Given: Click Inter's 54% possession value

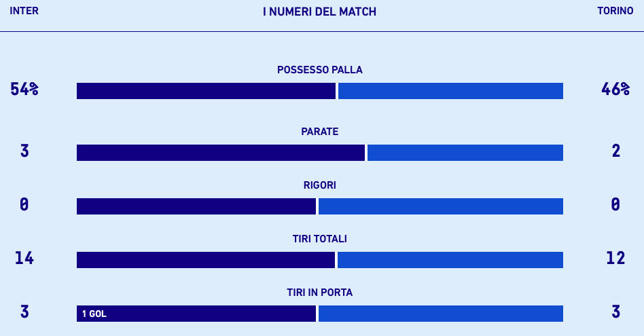Looking at the screenshot, I should coord(24,89).
